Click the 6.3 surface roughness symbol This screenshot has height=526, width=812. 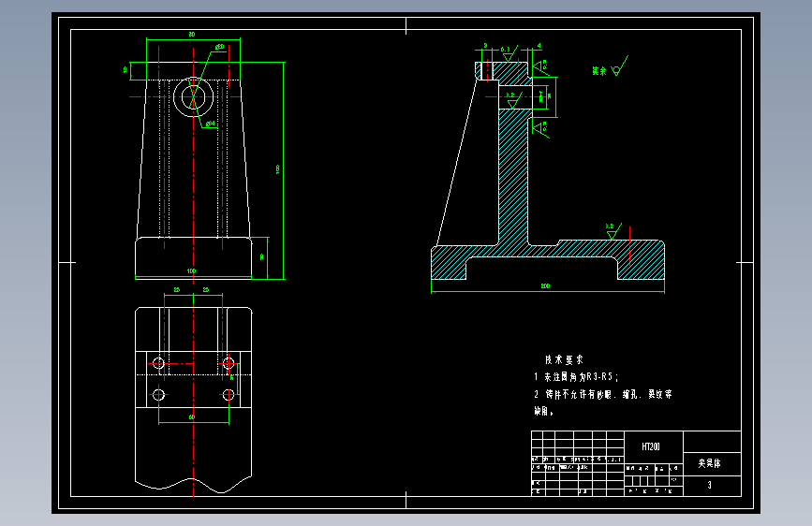(509, 52)
